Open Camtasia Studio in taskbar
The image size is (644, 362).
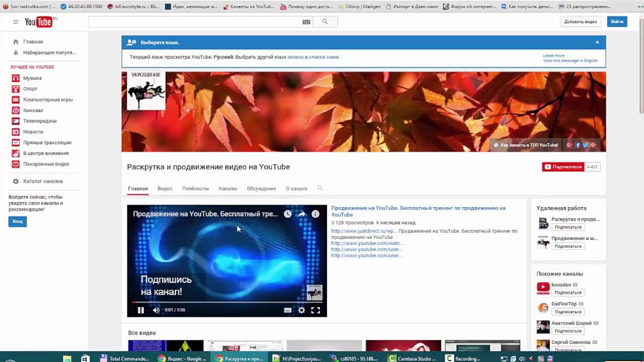[x=414, y=358]
